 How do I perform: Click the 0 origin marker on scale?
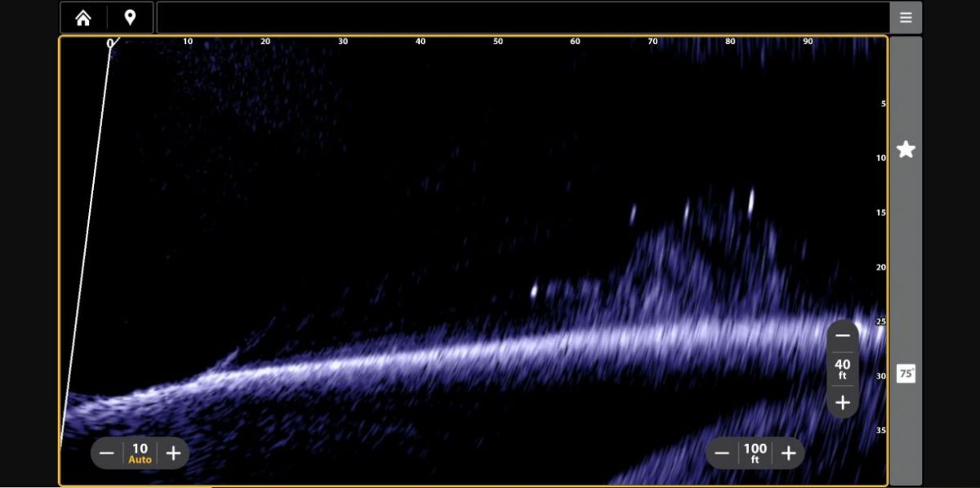click(x=110, y=43)
